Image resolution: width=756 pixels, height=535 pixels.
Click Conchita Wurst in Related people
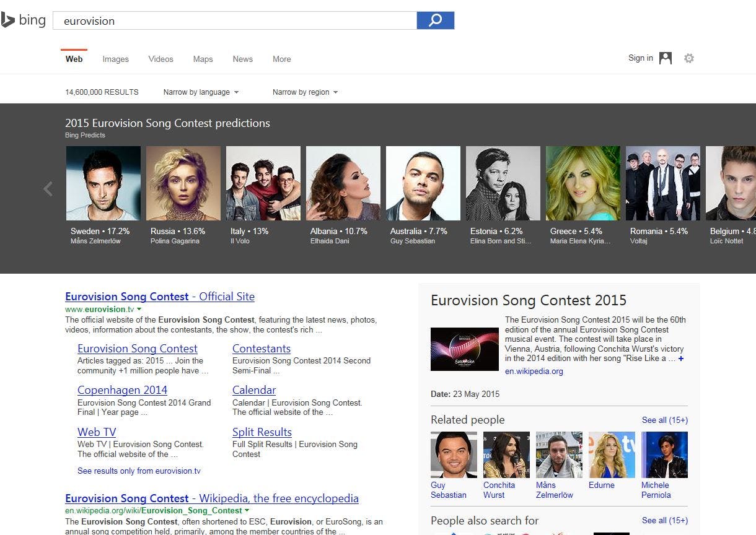point(506,454)
